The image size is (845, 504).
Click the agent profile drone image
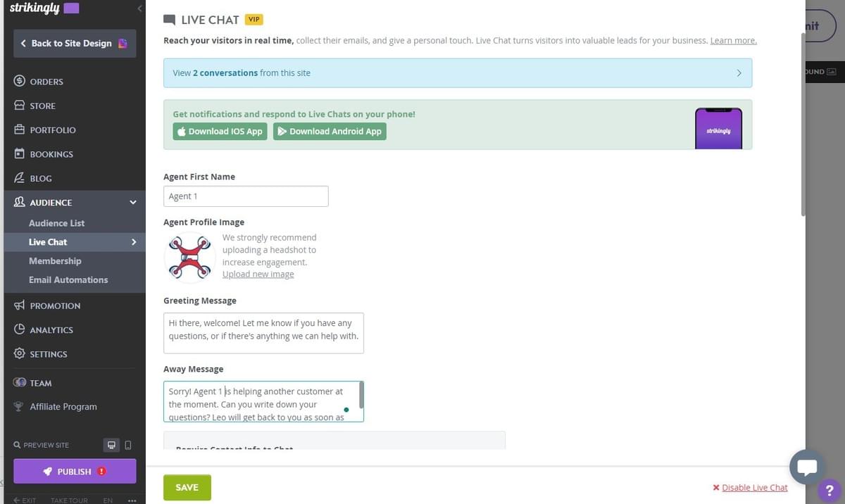[x=190, y=257]
